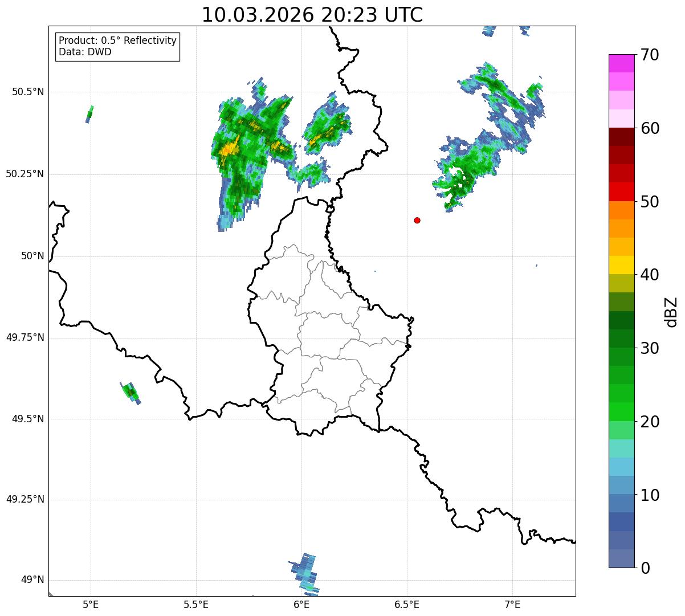This screenshot has width=685, height=616.
Task: Click the longitude label 5°E
Action: pos(91,604)
